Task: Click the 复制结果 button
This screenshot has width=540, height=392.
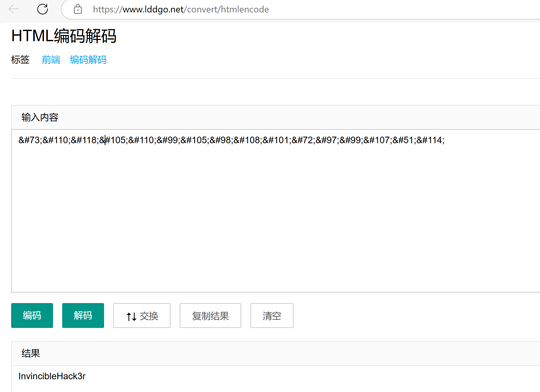Action: (210, 316)
